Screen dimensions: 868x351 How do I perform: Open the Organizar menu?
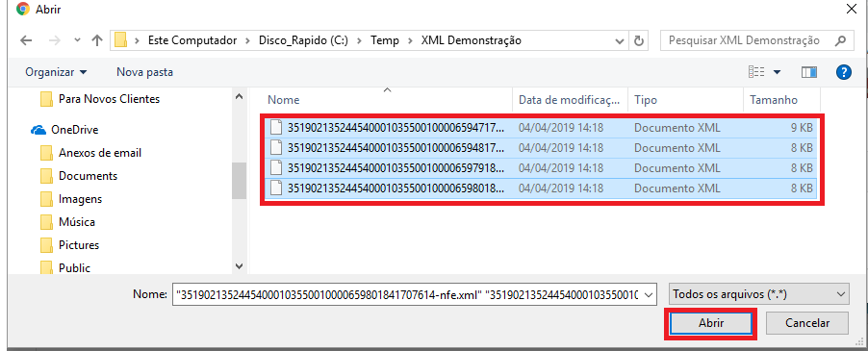click(56, 72)
